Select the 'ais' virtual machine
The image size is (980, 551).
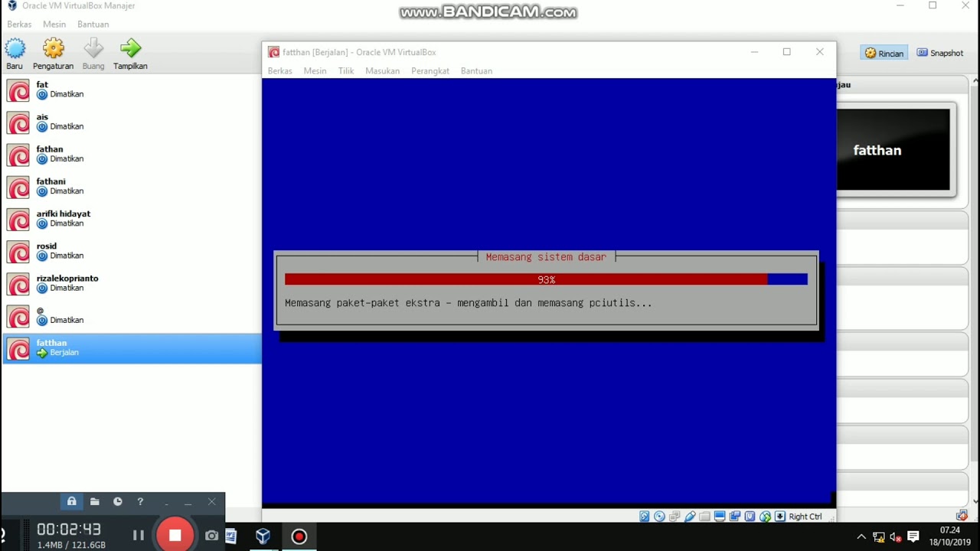click(x=131, y=122)
